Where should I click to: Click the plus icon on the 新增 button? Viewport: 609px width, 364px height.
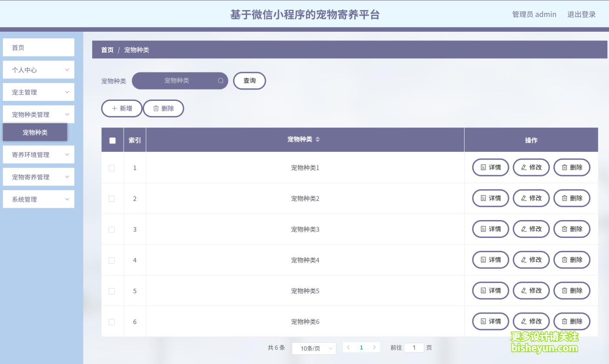pos(114,108)
